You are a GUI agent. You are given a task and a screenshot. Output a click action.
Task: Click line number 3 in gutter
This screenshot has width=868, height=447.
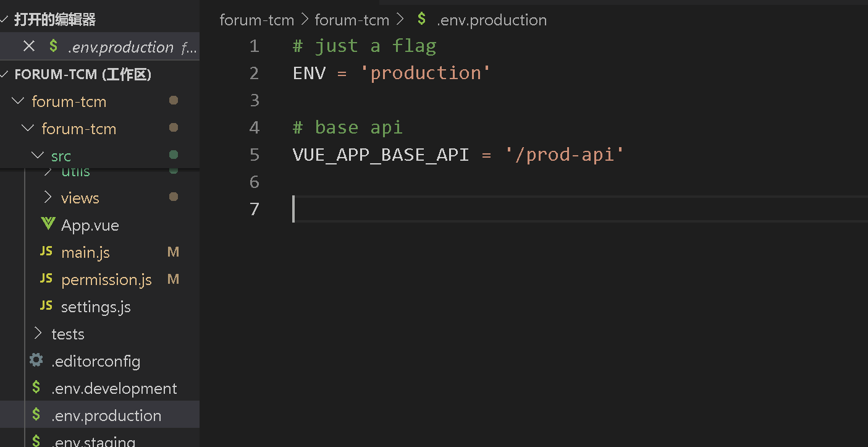(x=255, y=100)
